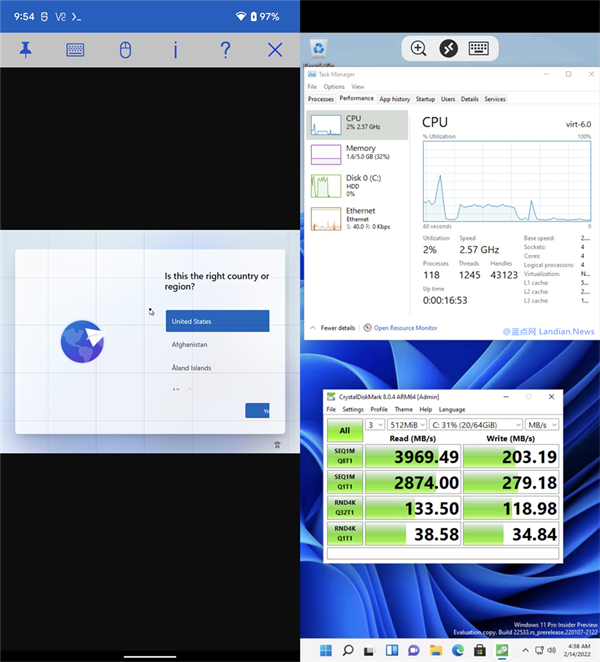Open Chat from the taskbar
The height and width of the screenshot is (662, 600).
pyautogui.click(x=414, y=650)
